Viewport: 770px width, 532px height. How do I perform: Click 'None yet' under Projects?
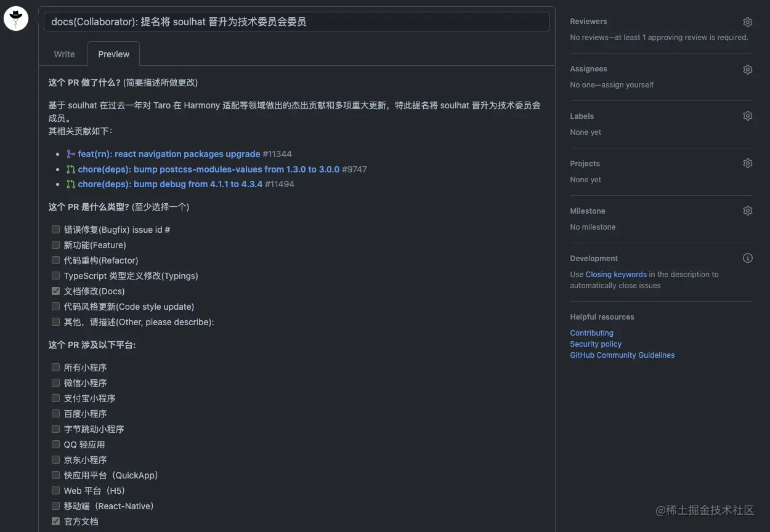pos(585,180)
